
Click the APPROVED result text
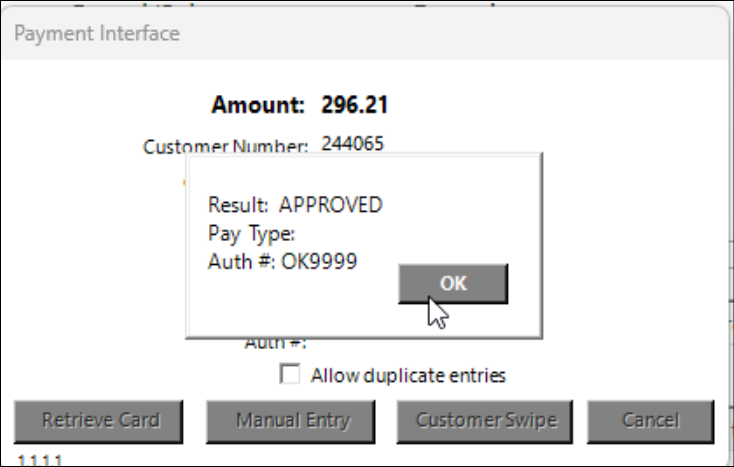[x=330, y=205]
